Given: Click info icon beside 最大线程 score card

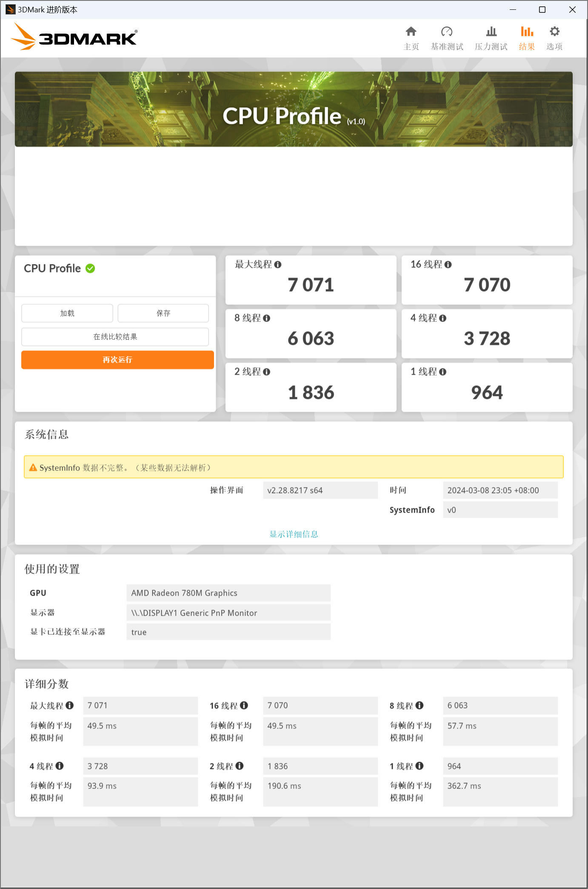Looking at the screenshot, I should pyautogui.click(x=278, y=265).
